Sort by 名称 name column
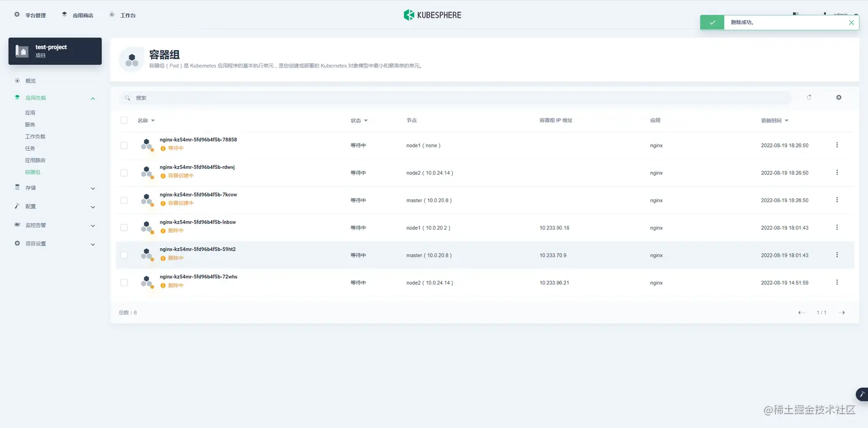The height and width of the screenshot is (428, 868). click(146, 121)
